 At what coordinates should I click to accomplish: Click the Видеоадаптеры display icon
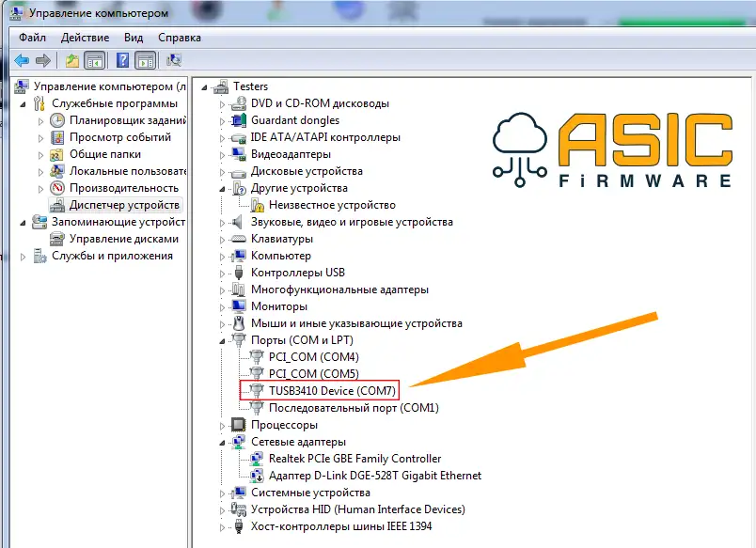pos(239,154)
